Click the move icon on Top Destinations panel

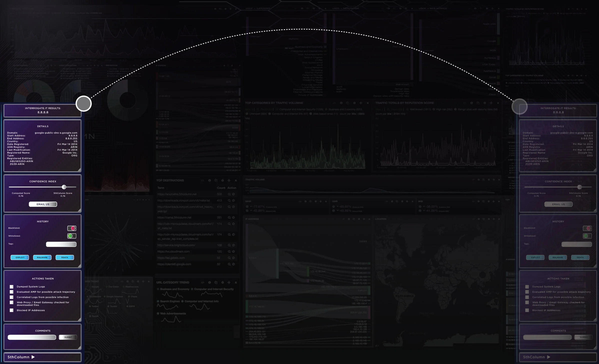point(229,180)
